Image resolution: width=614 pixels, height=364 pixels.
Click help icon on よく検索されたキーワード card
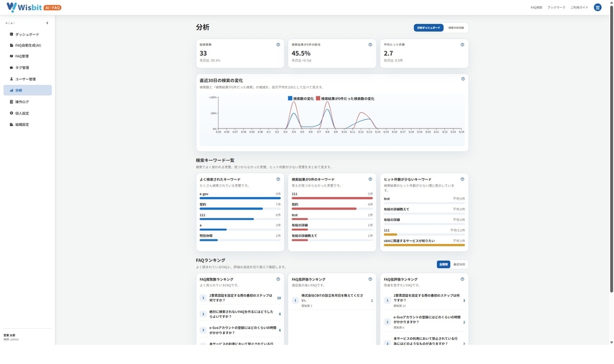(x=278, y=179)
